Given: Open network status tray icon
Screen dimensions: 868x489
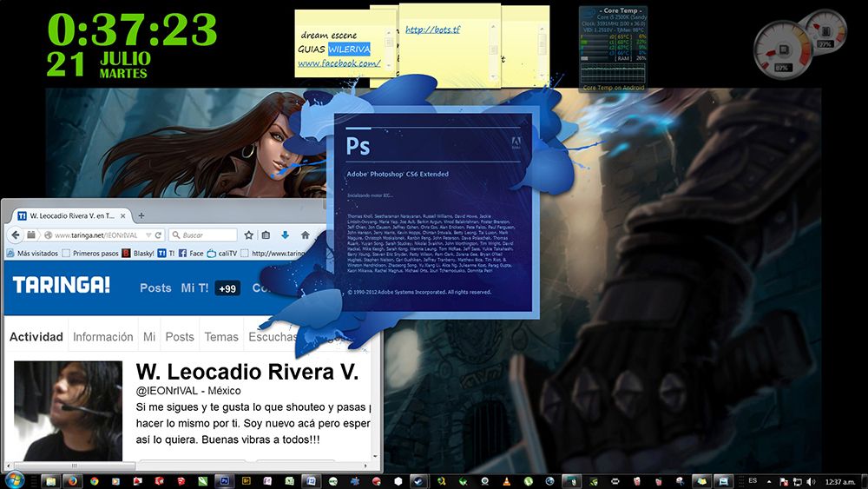Looking at the screenshot, I should [x=797, y=482].
